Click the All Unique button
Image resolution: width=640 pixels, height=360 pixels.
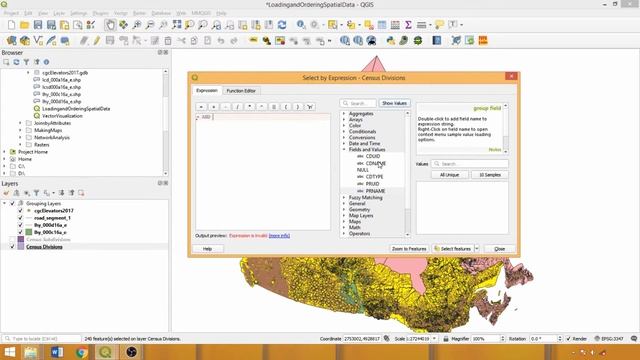pos(449,175)
